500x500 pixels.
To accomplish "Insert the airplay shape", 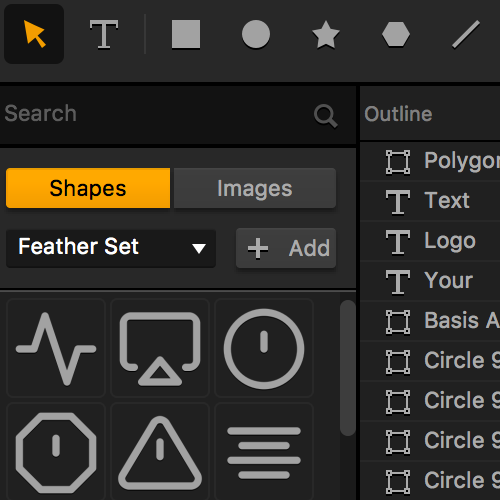I will (x=160, y=348).
